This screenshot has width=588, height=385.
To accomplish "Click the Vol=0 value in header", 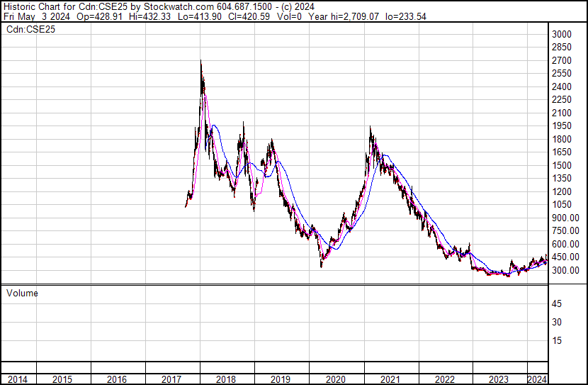I will click(x=289, y=16).
